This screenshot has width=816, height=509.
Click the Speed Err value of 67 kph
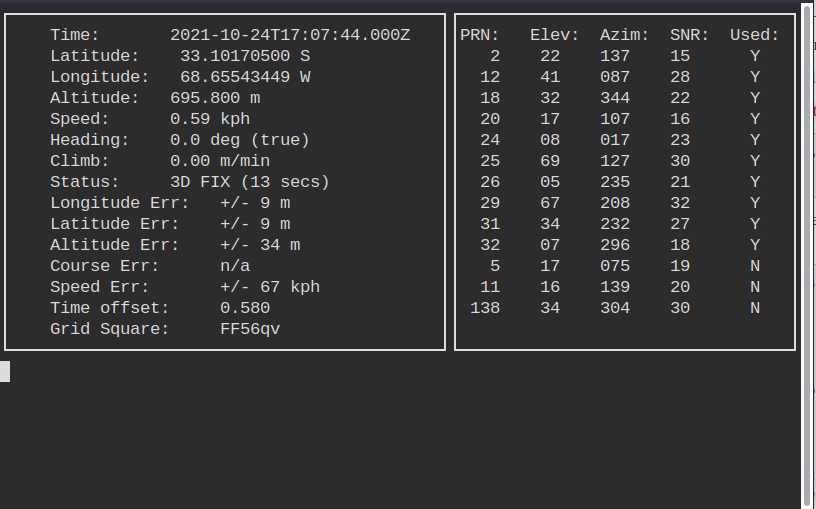pos(270,287)
